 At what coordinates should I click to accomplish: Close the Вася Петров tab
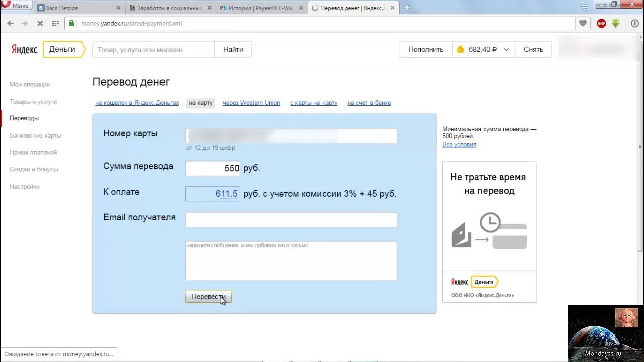pyautogui.click(x=118, y=8)
